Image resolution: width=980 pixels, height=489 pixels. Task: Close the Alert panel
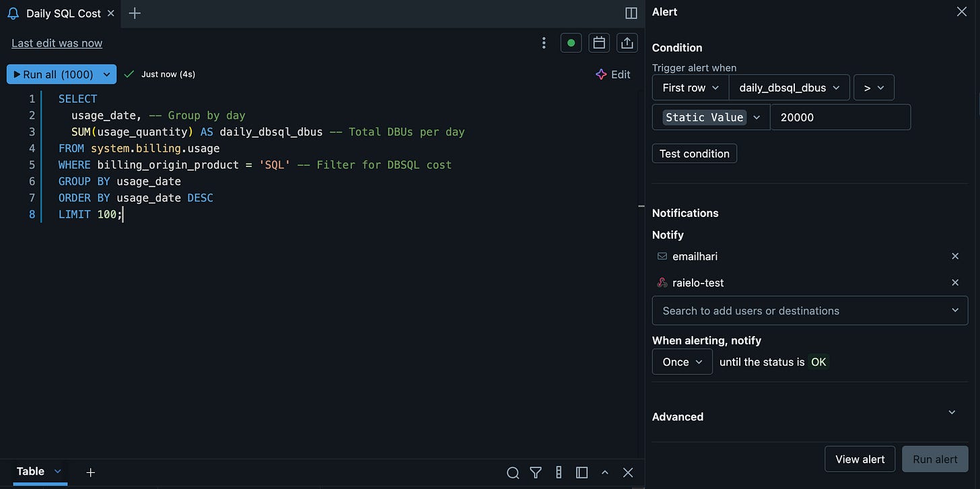962,11
